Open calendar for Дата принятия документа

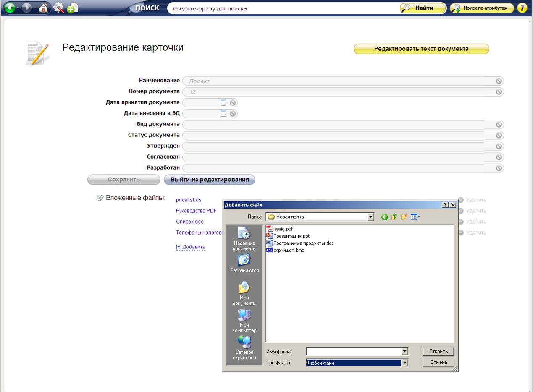[x=223, y=102]
